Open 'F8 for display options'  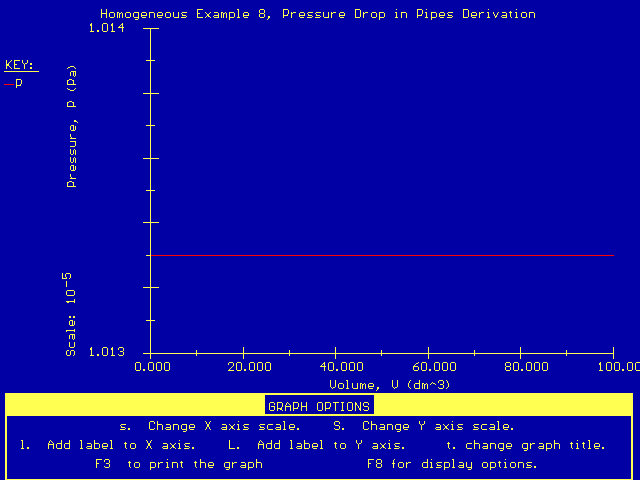coord(452,464)
